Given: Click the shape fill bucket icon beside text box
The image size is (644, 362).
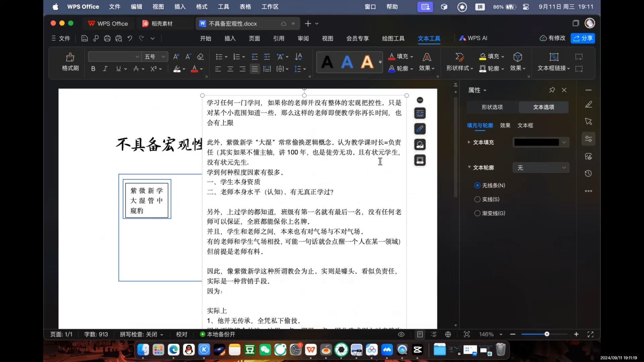Looking at the screenshot, I should point(420,144).
